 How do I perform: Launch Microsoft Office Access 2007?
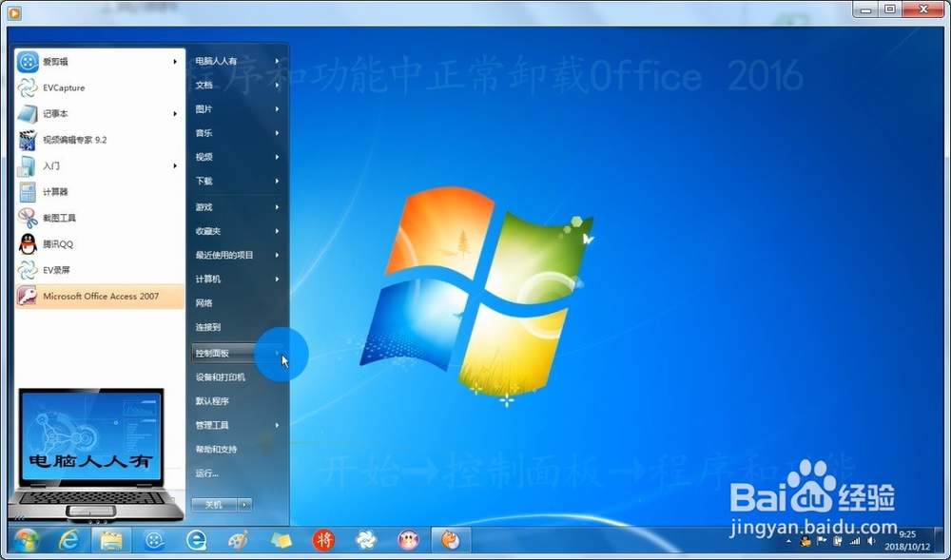[x=100, y=297]
